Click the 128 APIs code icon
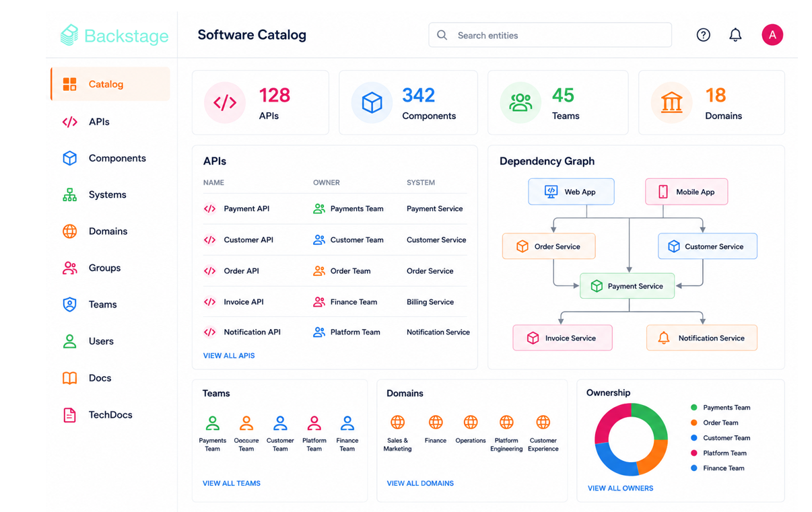The height and width of the screenshot is (512, 812). [225, 103]
